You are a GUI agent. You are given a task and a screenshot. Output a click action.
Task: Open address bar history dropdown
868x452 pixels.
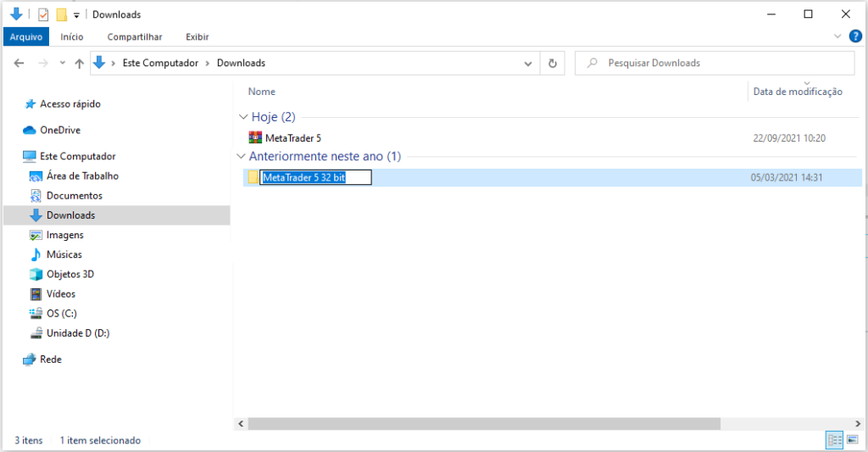(528, 63)
